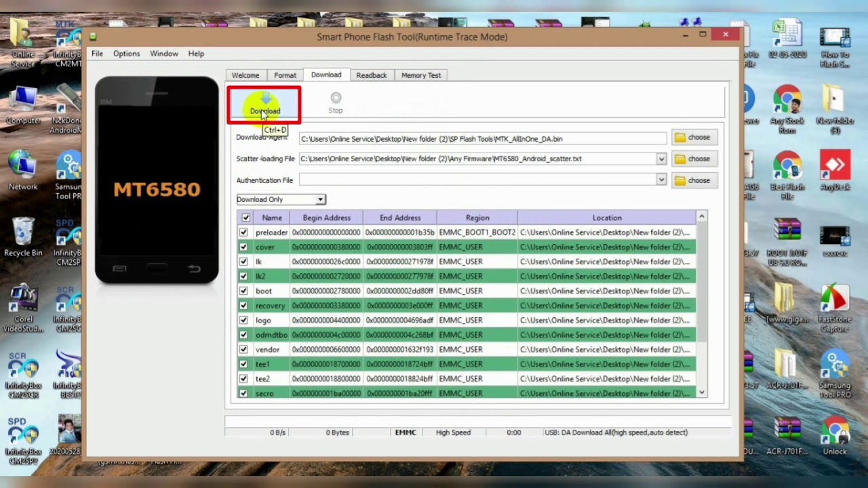
Task: Click the table scroll-down arrow
Action: point(702,392)
